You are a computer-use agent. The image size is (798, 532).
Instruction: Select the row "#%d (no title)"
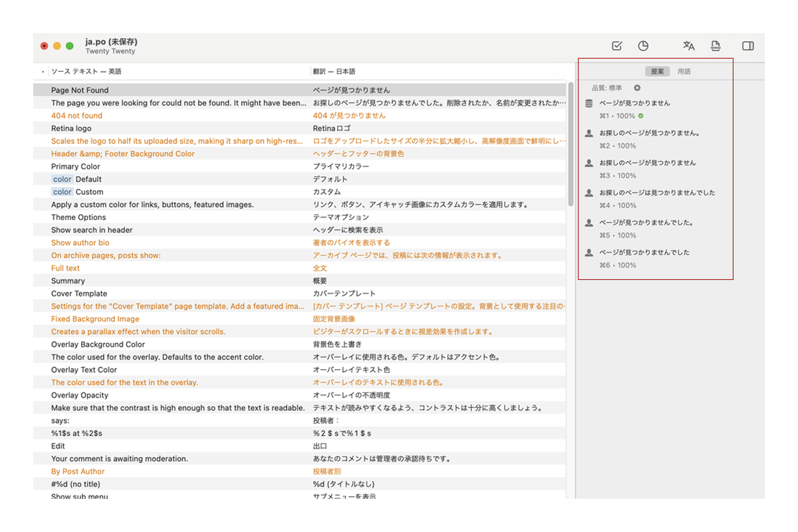300,484
